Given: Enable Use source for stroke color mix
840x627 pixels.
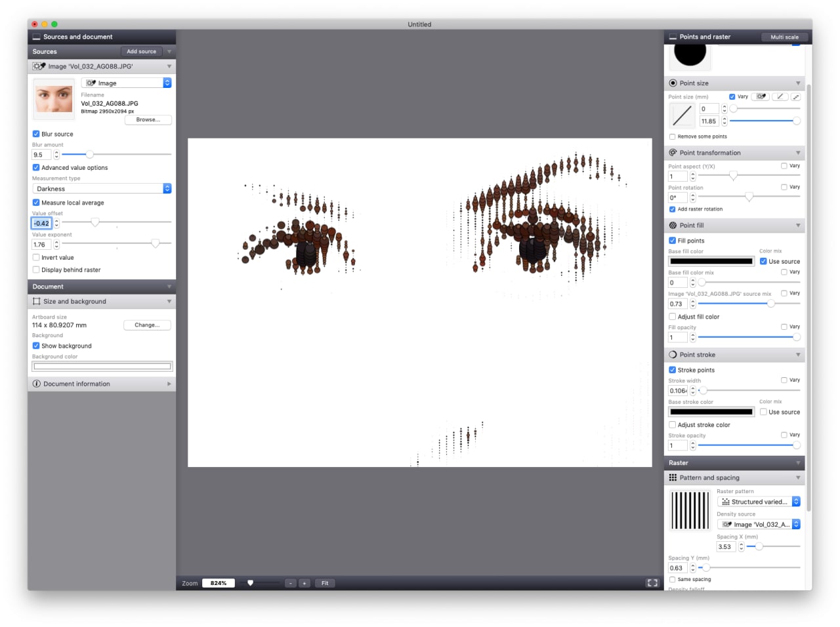Looking at the screenshot, I should coord(763,412).
